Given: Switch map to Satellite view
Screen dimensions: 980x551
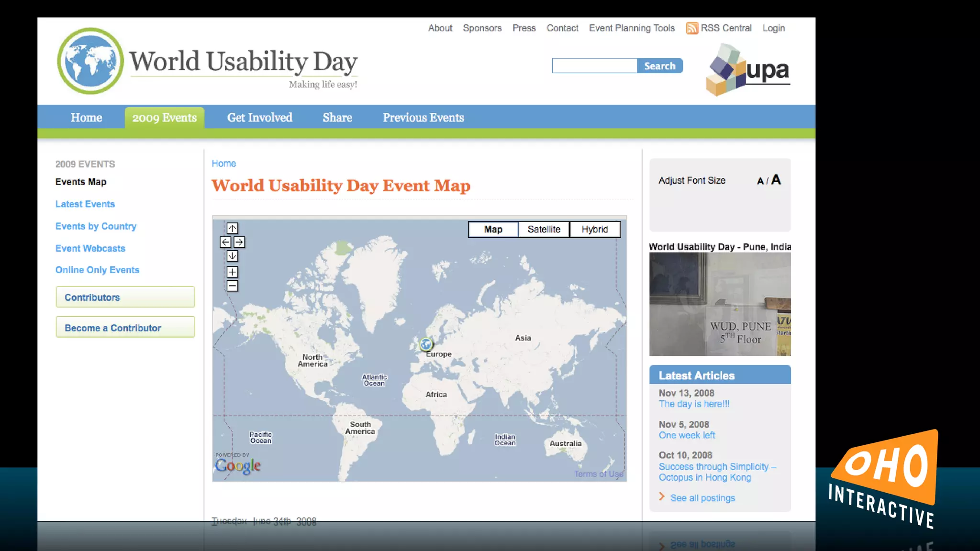Looking at the screenshot, I should pyautogui.click(x=544, y=229).
